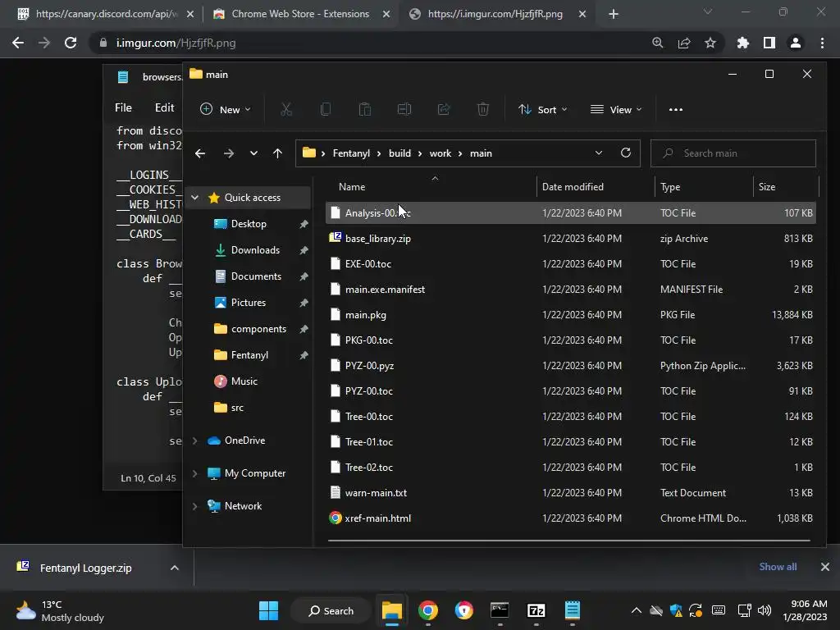Expand the OneDrive tree node
The image size is (840, 630).
(195, 441)
